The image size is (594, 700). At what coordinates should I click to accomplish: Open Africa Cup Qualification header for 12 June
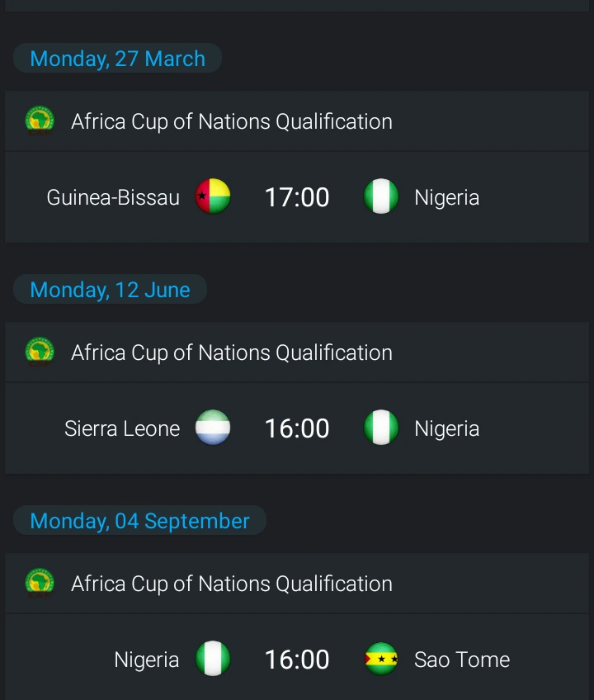(297, 352)
